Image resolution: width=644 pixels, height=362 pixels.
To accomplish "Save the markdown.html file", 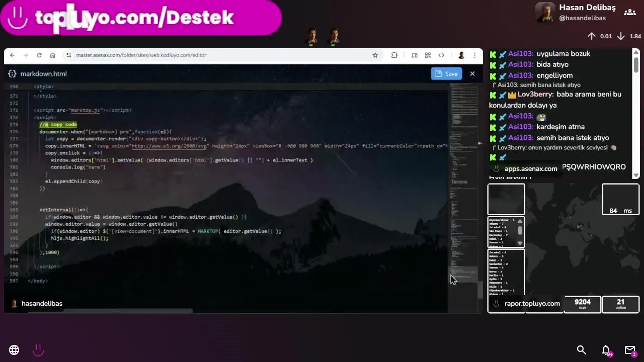I will (x=446, y=74).
